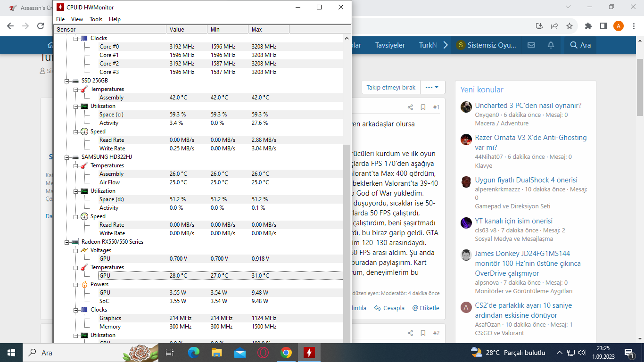This screenshot has width=644, height=362.
Task: Open the File menu in HWMonitor
Action: tap(60, 19)
